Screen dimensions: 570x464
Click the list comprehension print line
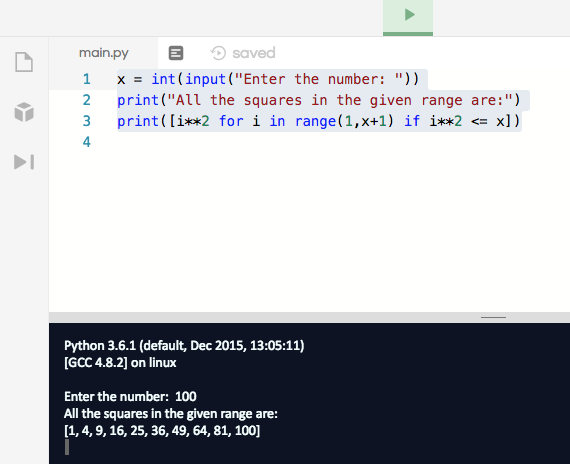pyautogui.click(x=319, y=121)
